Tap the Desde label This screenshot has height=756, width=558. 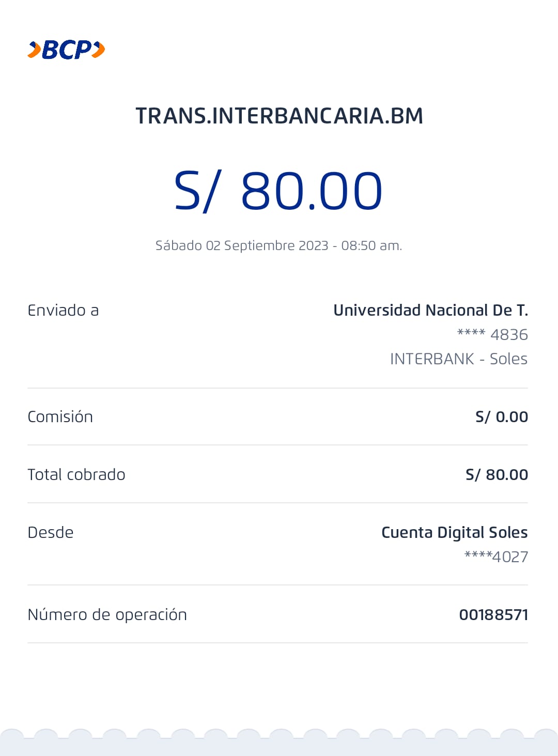[x=51, y=532]
